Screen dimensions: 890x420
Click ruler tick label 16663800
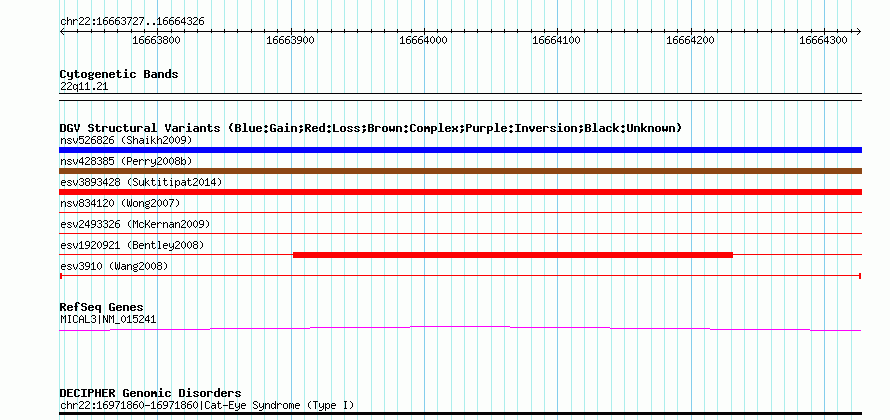click(156, 40)
